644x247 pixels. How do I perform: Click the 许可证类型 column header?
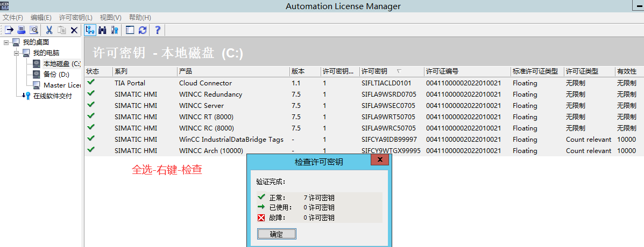click(x=589, y=71)
